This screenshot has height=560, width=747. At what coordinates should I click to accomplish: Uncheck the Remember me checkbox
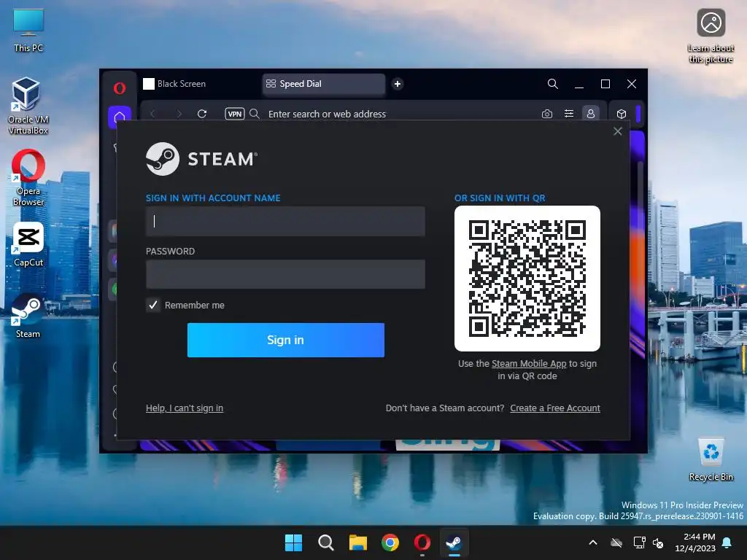coord(153,305)
